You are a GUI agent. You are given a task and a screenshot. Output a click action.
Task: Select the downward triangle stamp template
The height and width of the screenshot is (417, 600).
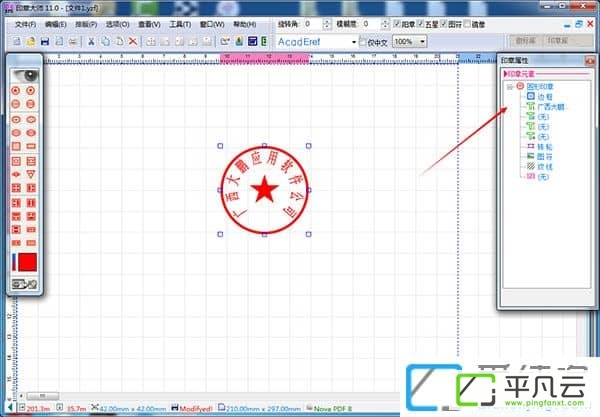coord(31,174)
